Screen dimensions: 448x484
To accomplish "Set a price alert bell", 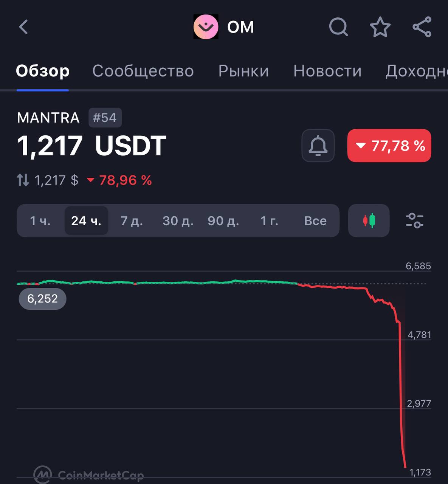I will (318, 146).
